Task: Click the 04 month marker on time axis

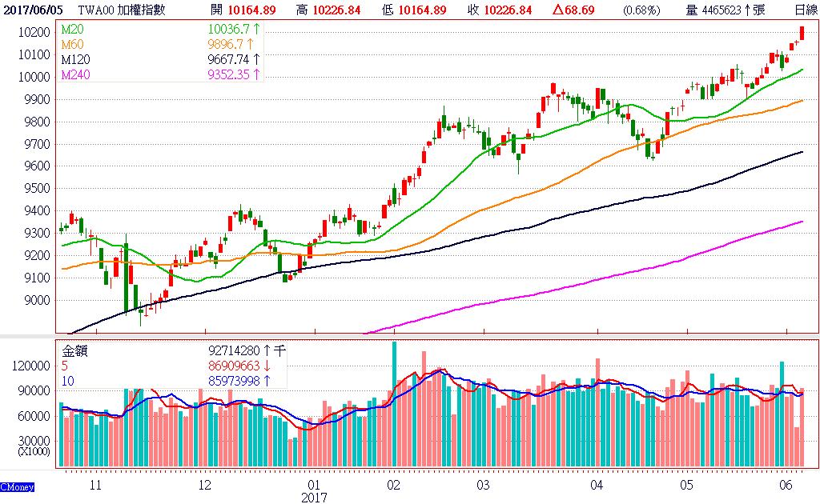Action: point(596,485)
